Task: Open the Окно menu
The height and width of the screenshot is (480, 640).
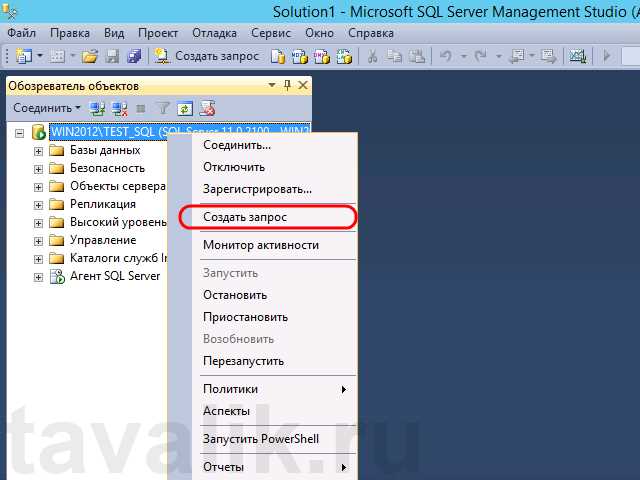Action: click(x=319, y=33)
